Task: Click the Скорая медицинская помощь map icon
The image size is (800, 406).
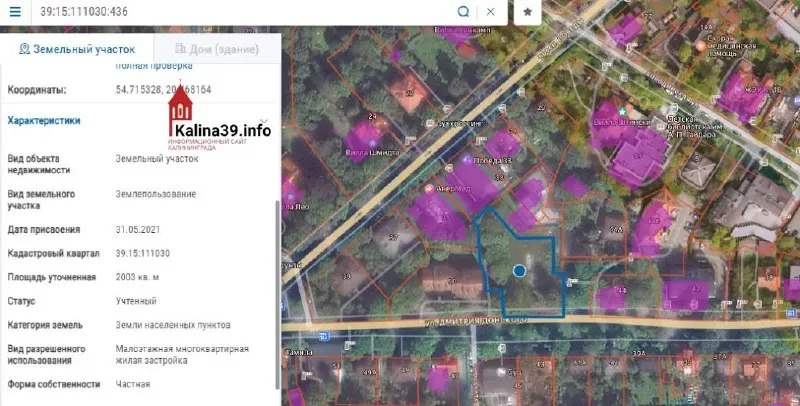Action: click(x=701, y=46)
